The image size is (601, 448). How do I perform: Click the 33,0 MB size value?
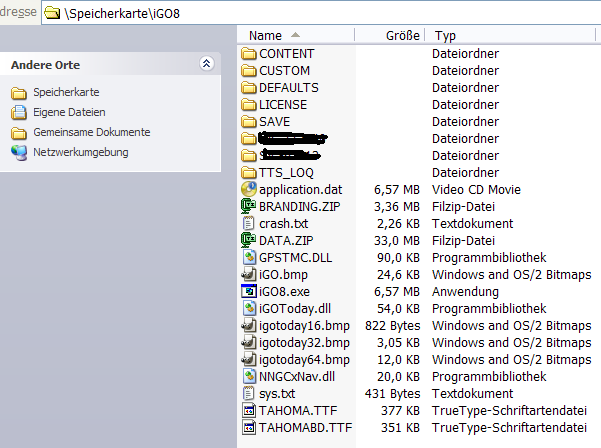tap(397, 241)
